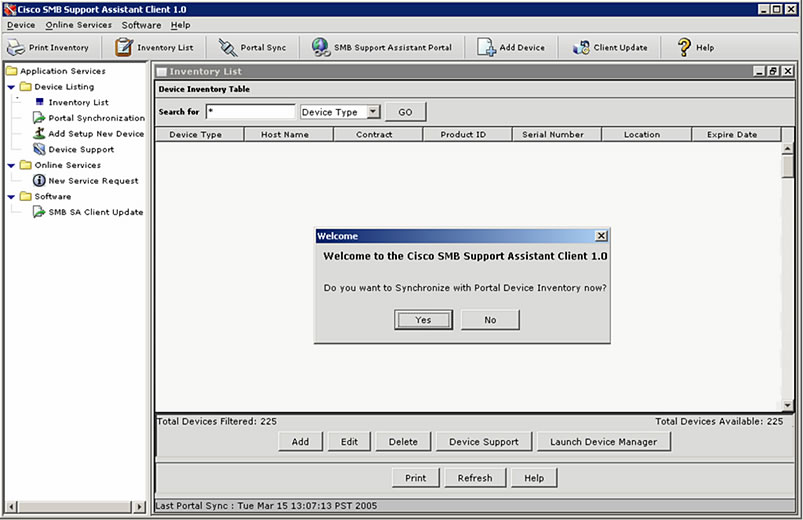Click the Add Setup New Device icon in tree
Image resolution: width=803 pixels, height=520 pixels.
pyautogui.click(x=39, y=133)
